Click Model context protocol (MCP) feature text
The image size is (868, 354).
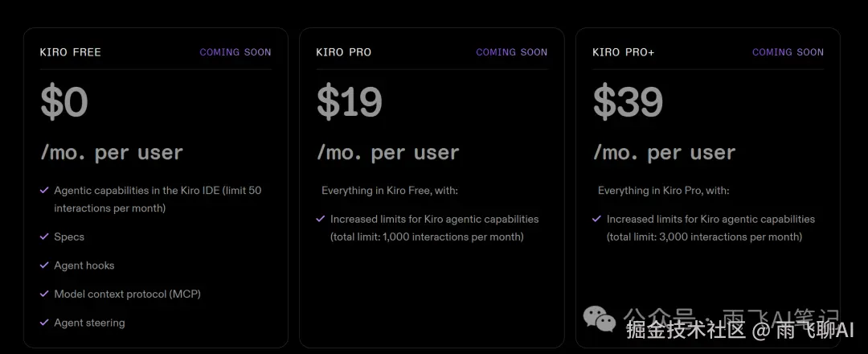(127, 294)
